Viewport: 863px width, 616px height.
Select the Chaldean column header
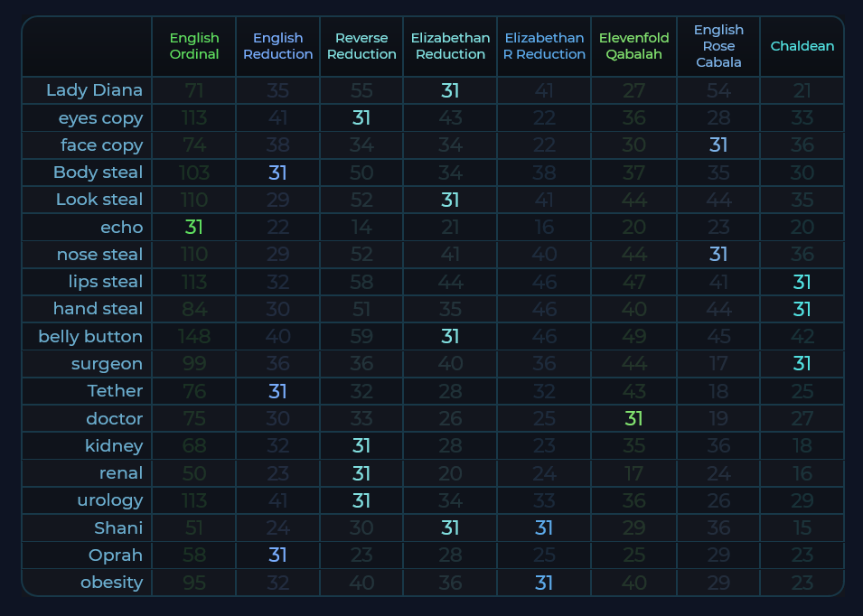[x=802, y=46]
